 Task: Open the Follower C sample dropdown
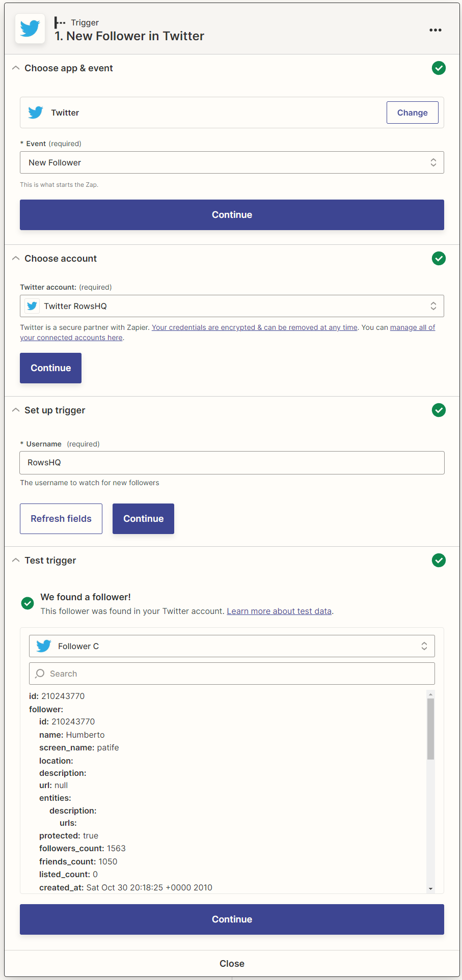tap(232, 646)
